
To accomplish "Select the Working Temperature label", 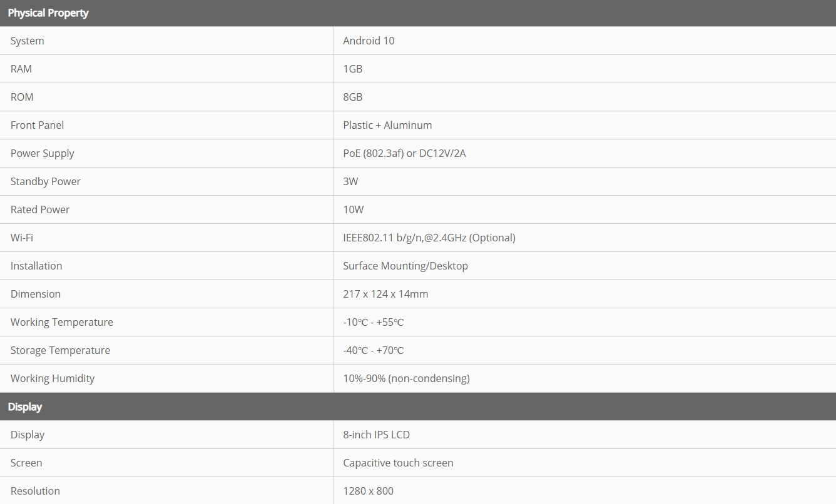I will [x=62, y=322].
